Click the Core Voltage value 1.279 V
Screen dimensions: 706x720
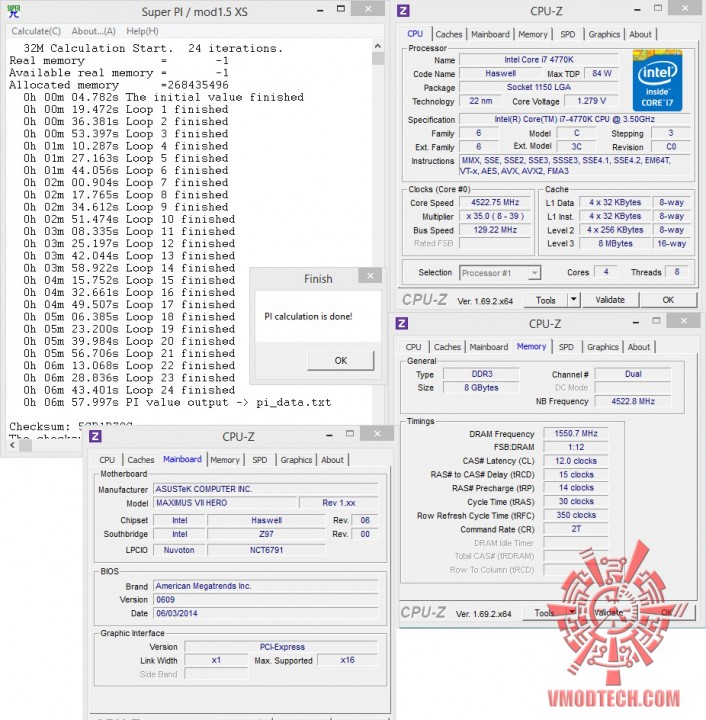(x=591, y=101)
